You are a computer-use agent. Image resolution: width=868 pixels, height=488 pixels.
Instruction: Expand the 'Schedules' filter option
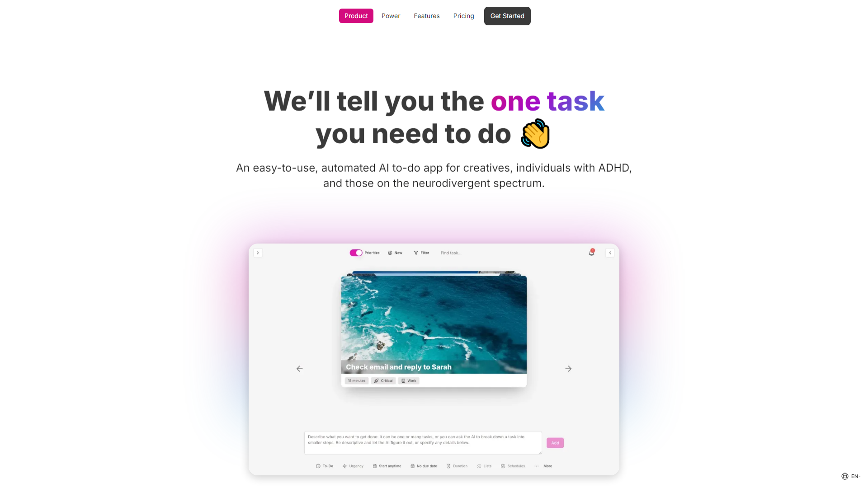(514, 466)
